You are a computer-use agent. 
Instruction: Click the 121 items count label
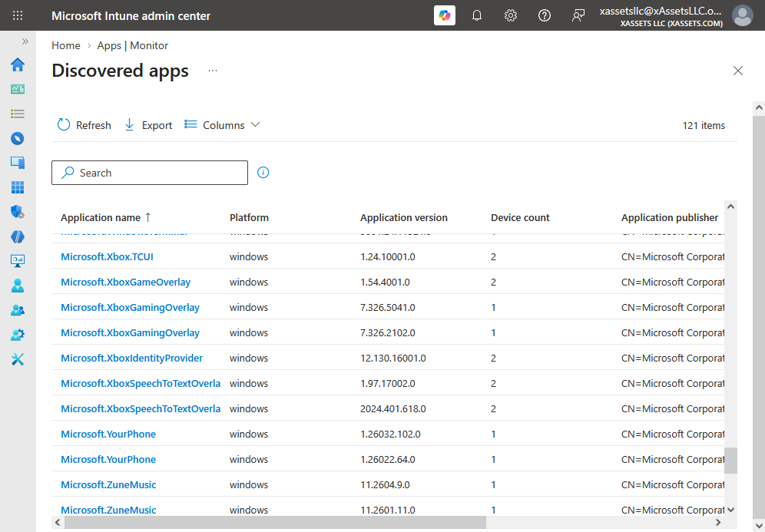[x=704, y=125]
